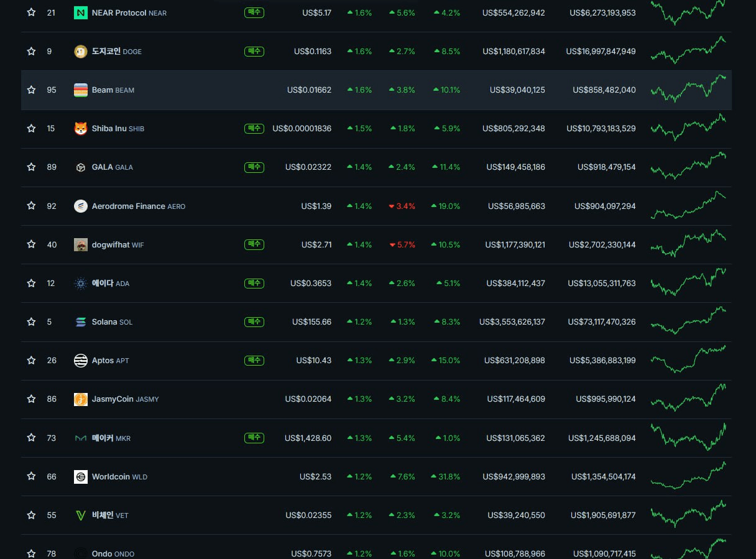This screenshot has width=756, height=559.
Task: Toggle favorite star for dogwifhat
Action: [31, 244]
